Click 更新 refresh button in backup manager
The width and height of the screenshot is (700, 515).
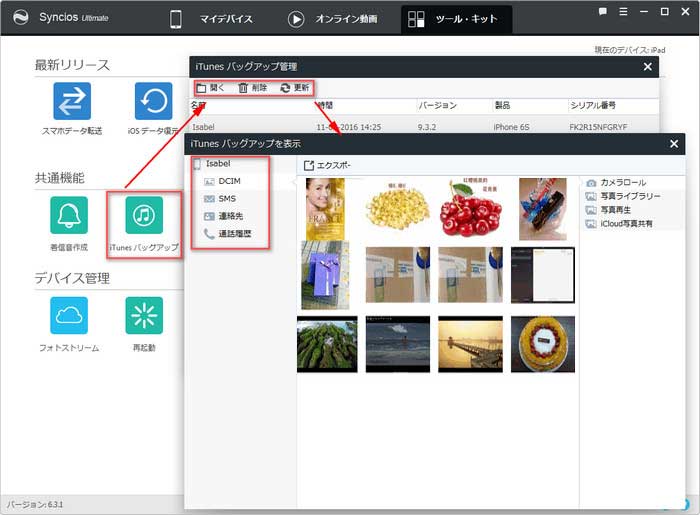(x=295, y=88)
